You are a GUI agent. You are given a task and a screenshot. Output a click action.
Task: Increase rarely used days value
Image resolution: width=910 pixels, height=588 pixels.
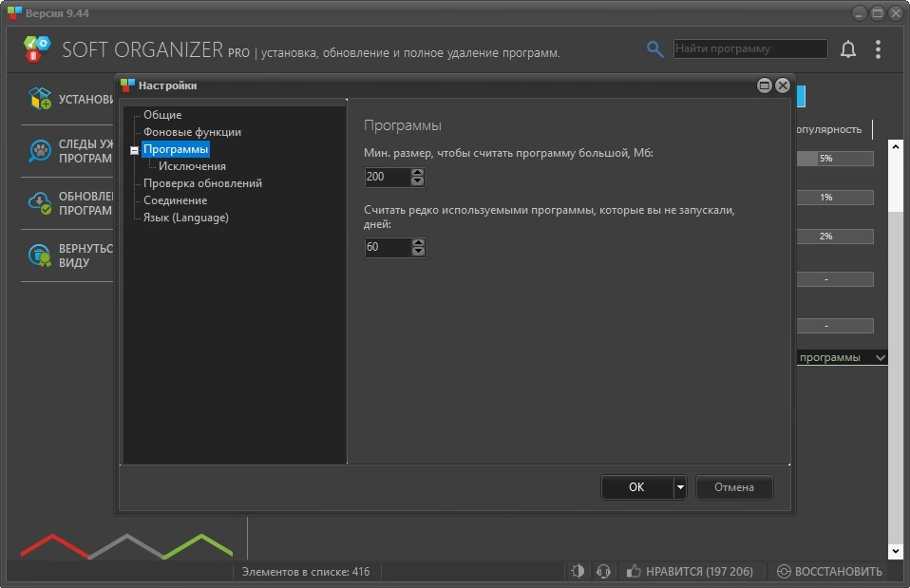[418, 242]
